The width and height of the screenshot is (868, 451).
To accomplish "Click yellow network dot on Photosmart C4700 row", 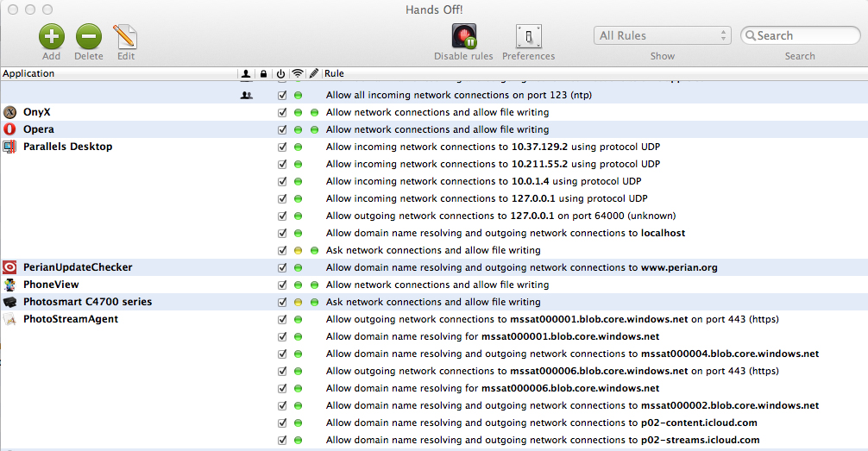I will [298, 302].
